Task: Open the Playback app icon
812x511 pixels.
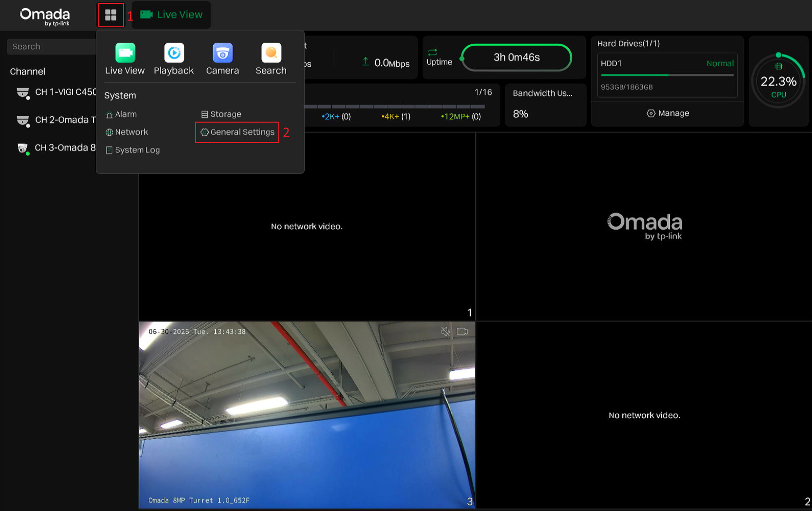Action: (x=174, y=59)
